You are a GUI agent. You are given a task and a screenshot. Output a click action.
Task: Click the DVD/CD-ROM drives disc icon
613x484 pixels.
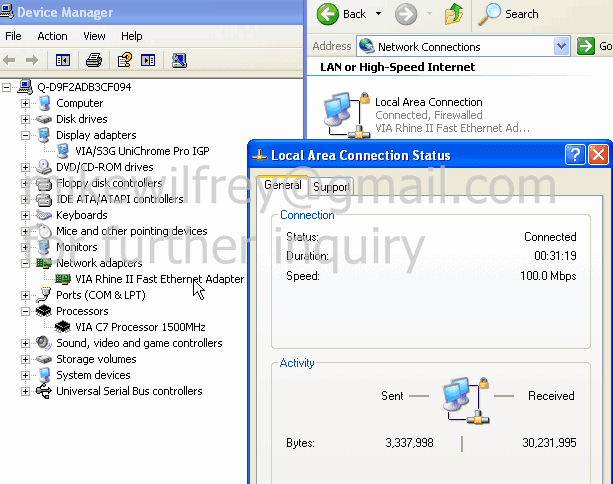44,167
